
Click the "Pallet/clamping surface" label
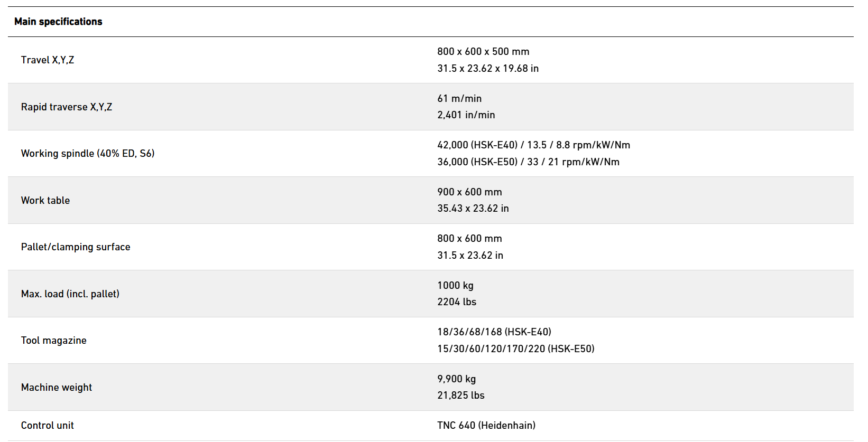pos(76,247)
